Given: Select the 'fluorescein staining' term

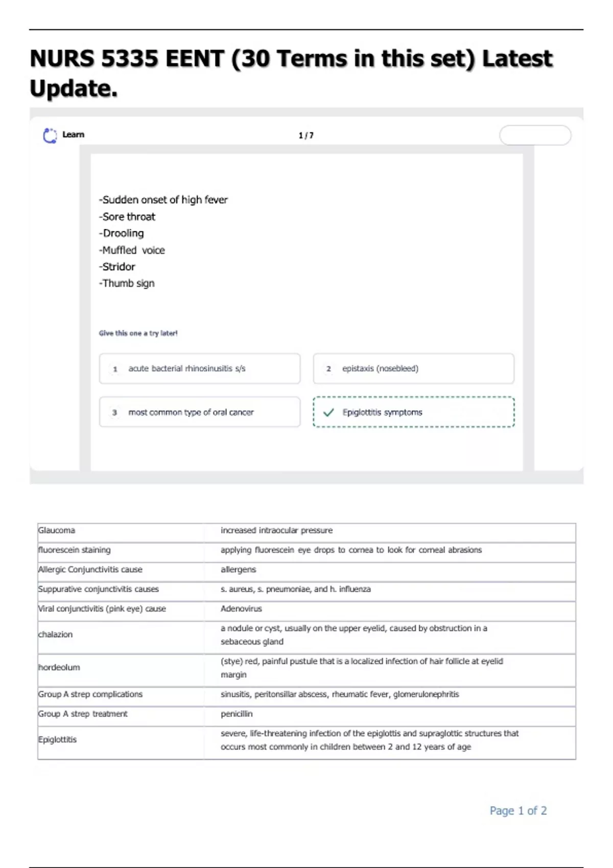Looking at the screenshot, I should click(75, 550).
